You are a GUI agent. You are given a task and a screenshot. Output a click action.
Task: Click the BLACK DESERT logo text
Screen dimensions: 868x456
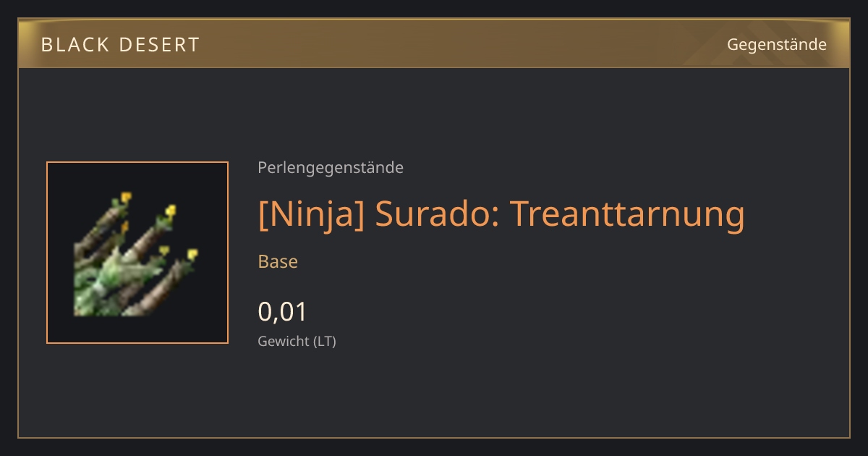pos(120,44)
